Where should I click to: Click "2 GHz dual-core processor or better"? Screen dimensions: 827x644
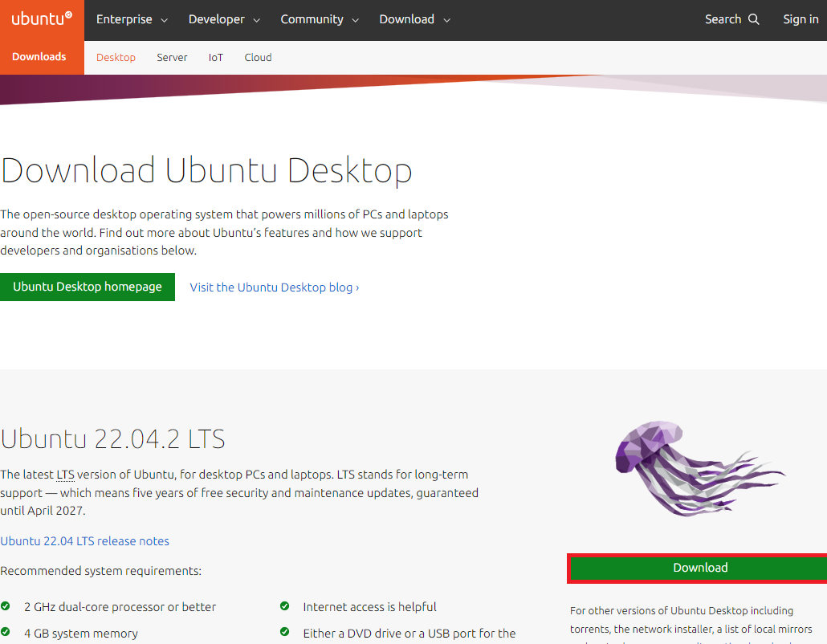(120, 607)
